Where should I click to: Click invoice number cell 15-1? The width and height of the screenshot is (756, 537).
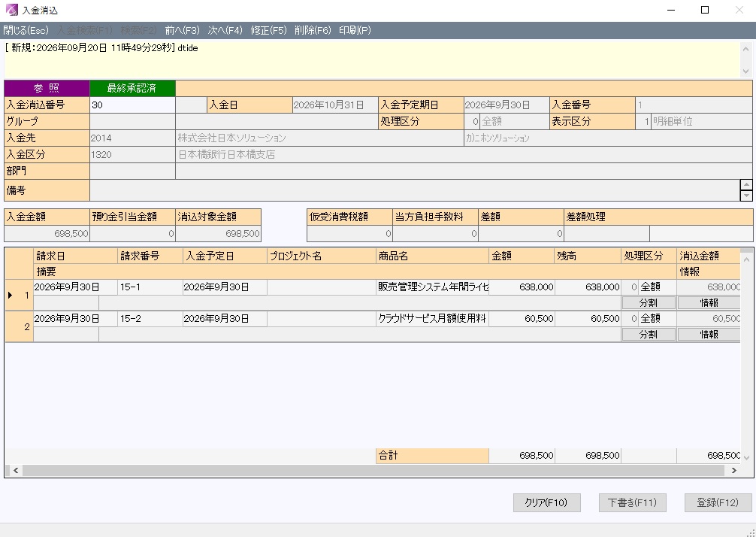coord(150,287)
